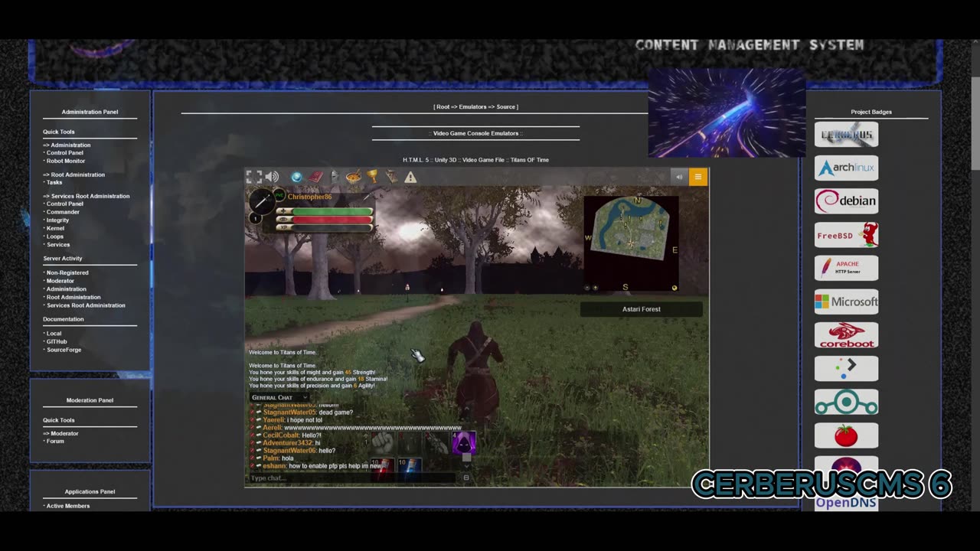The image size is (980, 551).
Task: Open the Loops link
Action: pyautogui.click(x=54, y=236)
